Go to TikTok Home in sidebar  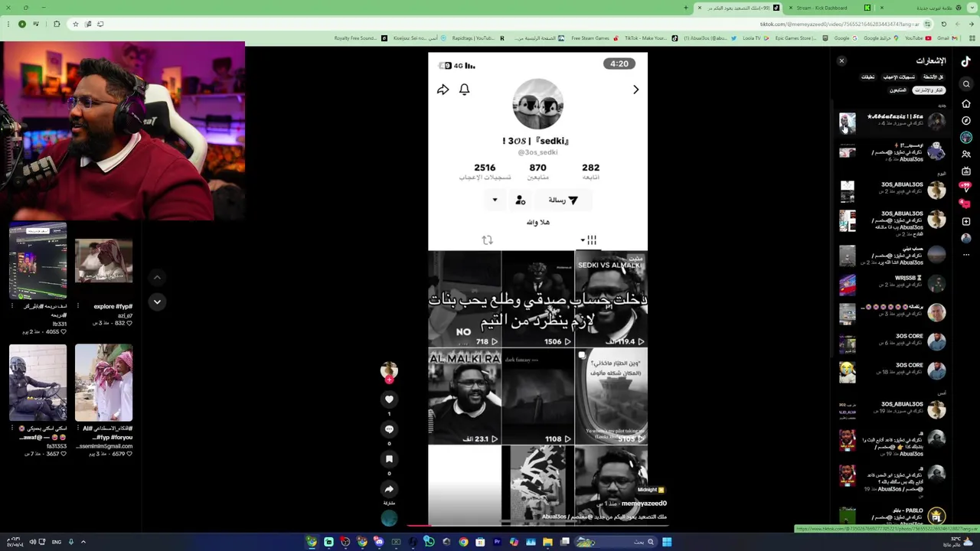tap(966, 103)
